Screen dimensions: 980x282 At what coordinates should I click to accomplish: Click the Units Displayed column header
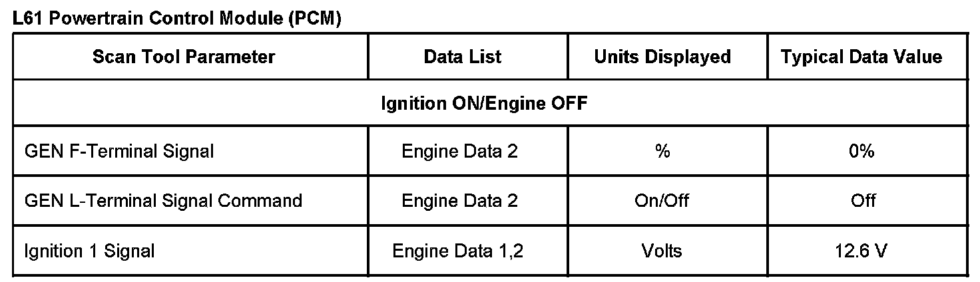coord(662,57)
